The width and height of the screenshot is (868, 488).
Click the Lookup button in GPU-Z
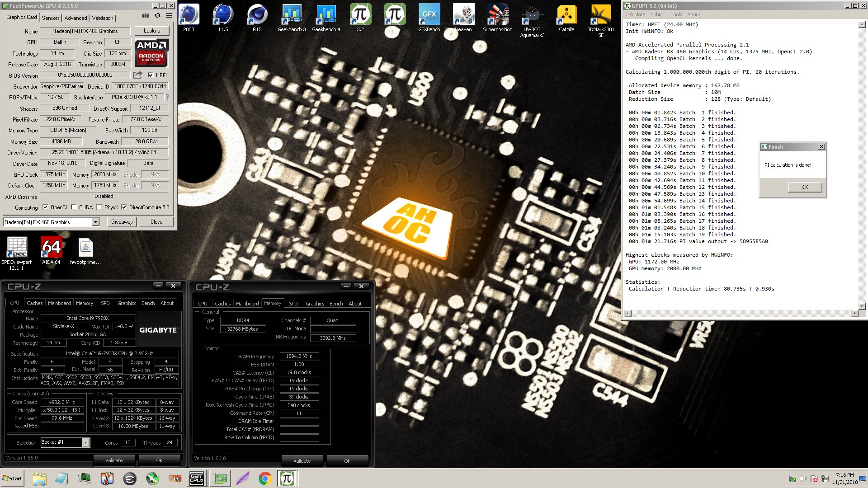click(152, 31)
